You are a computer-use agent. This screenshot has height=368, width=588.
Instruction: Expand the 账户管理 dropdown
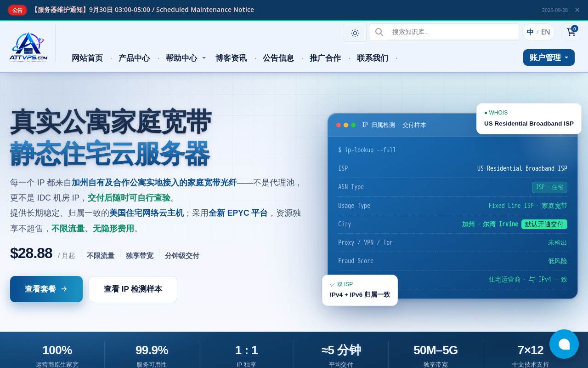(549, 57)
